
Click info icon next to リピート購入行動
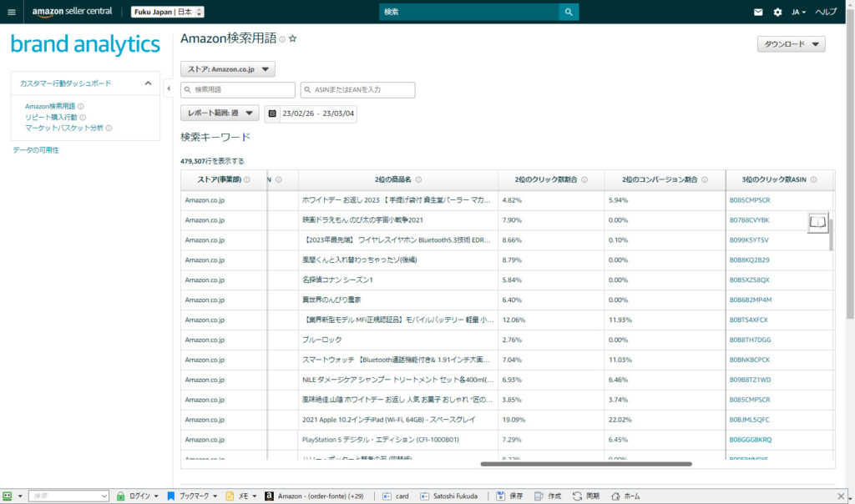pos(83,117)
